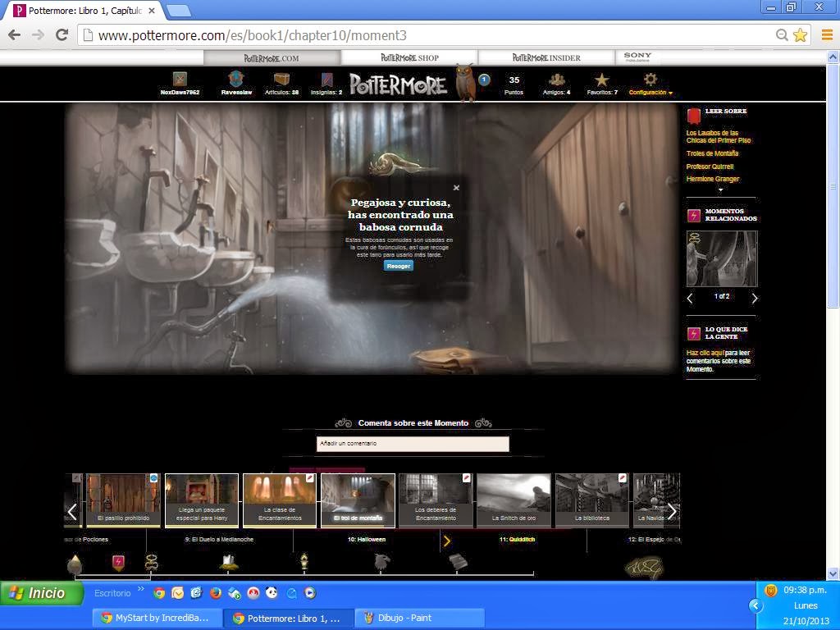The image size is (840, 630).
Task: Click the yellow next-chapter arrow
Action: (x=447, y=541)
